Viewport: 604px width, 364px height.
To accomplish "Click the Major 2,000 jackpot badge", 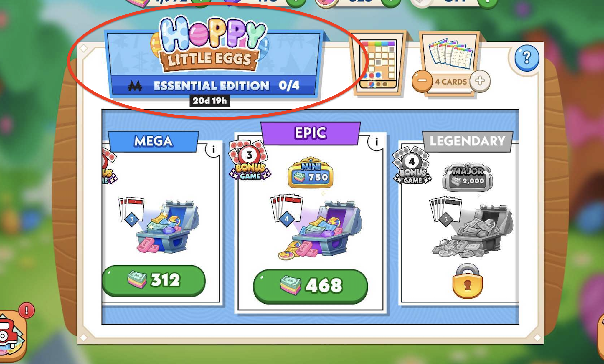I will click(x=468, y=177).
